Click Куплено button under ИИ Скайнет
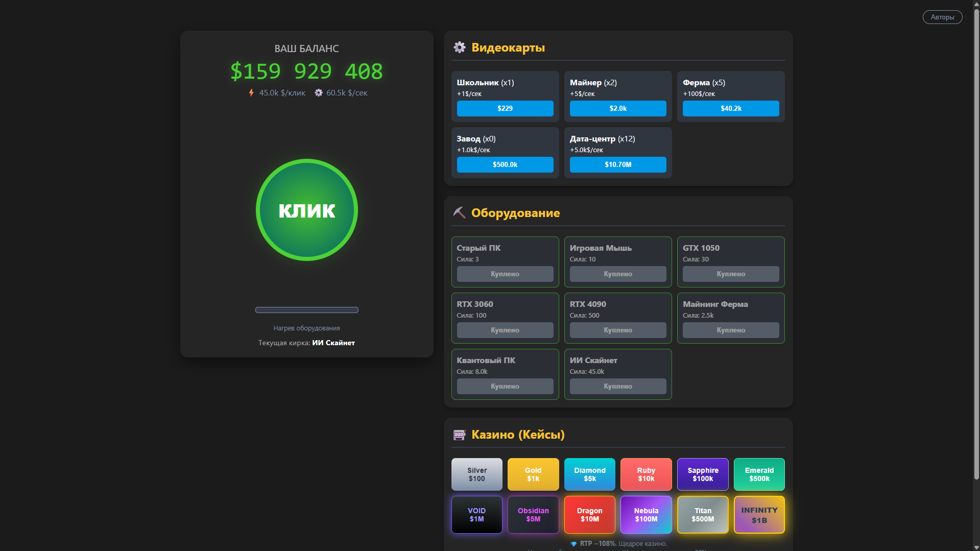Viewport: 980px width, 551px height. [618, 386]
